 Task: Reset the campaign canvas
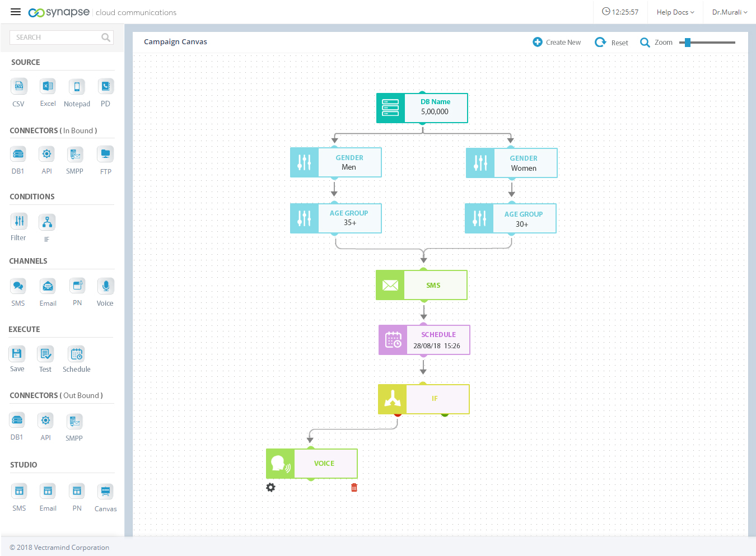point(612,43)
